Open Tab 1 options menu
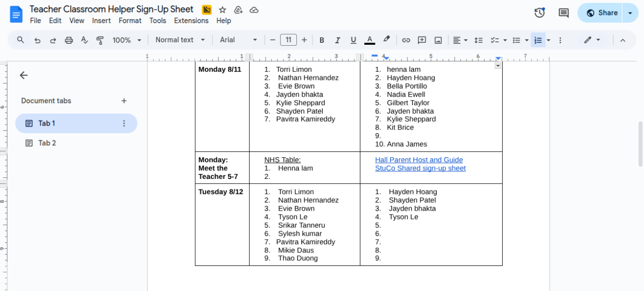This screenshot has height=291, width=644. [x=124, y=123]
